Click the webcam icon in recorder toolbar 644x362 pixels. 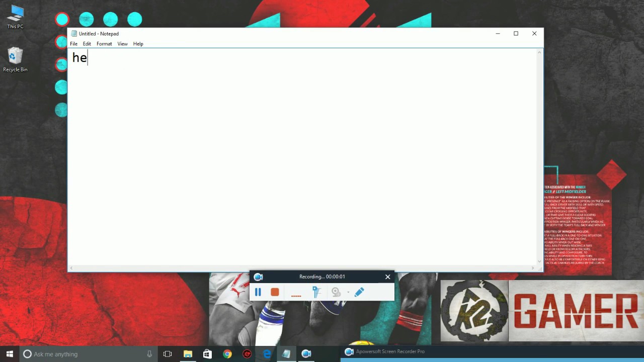pyautogui.click(x=336, y=292)
